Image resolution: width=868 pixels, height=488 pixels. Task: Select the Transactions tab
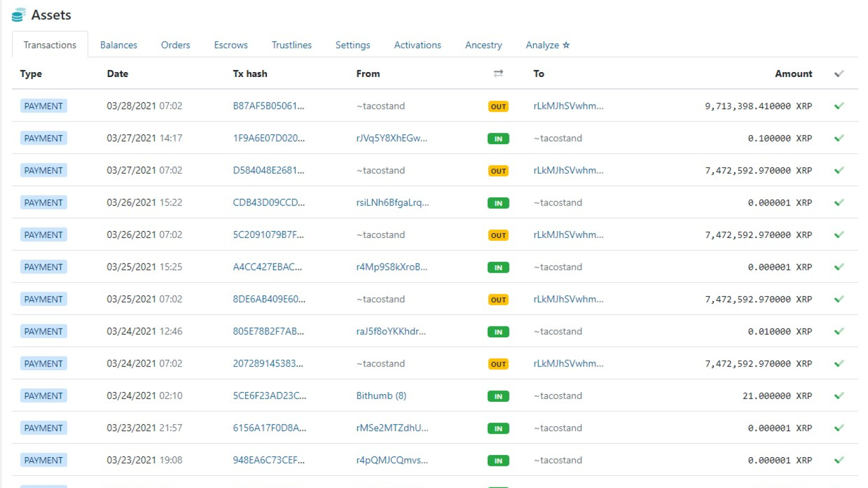[x=50, y=45]
